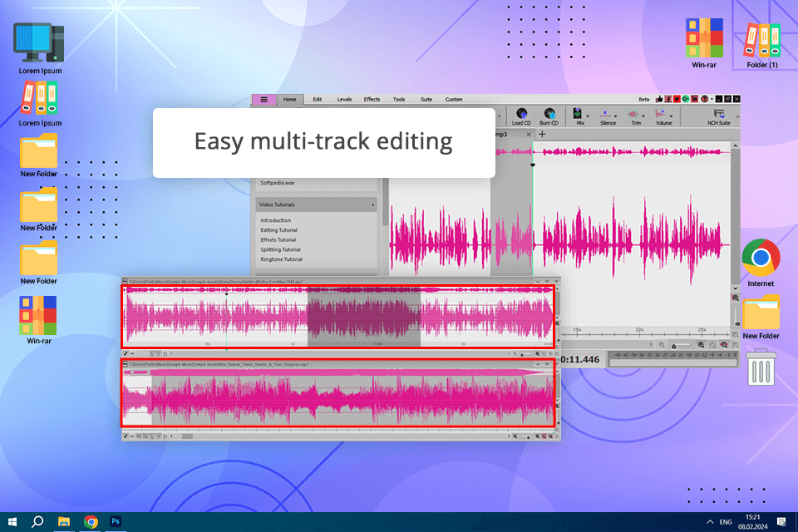Click the Volume tool icon

click(x=660, y=114)
